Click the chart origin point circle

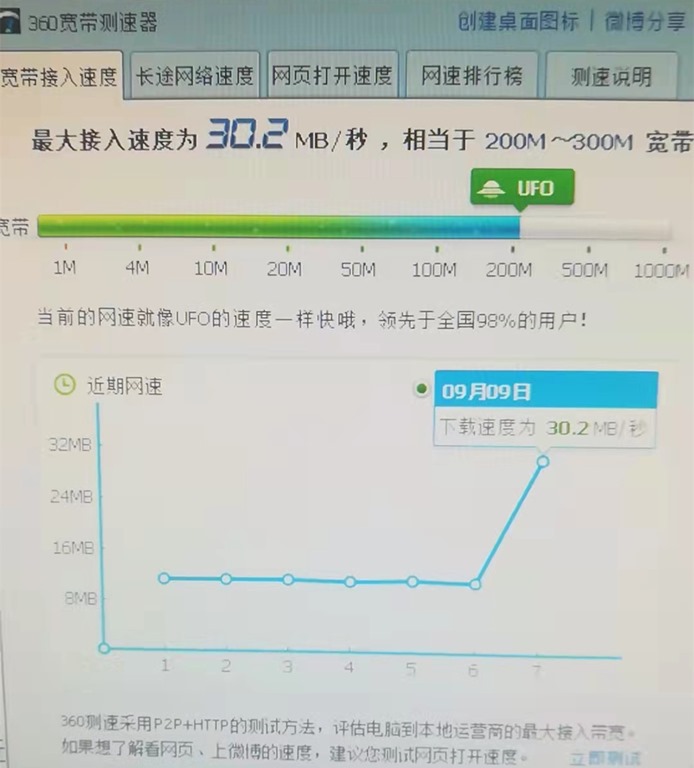[x=104, y=648]
